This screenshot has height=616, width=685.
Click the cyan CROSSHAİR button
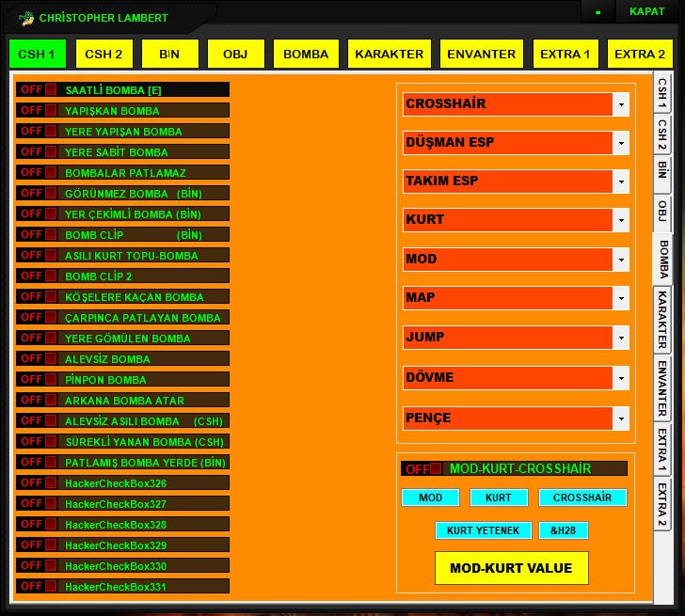pyautogui.click(x=582, y=498)
